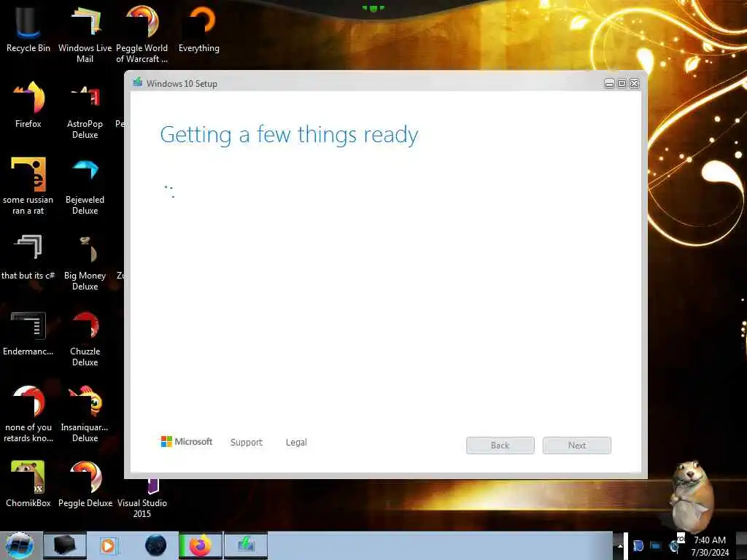Switch to Windows 10 Setup taskbar button
This screenshot has width=747, height=560.
[246, 545]
